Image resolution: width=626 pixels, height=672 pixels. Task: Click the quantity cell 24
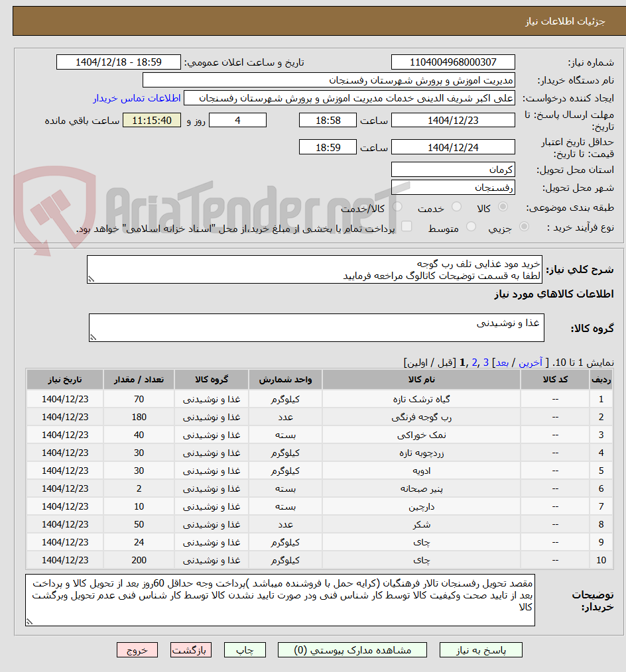139,542
